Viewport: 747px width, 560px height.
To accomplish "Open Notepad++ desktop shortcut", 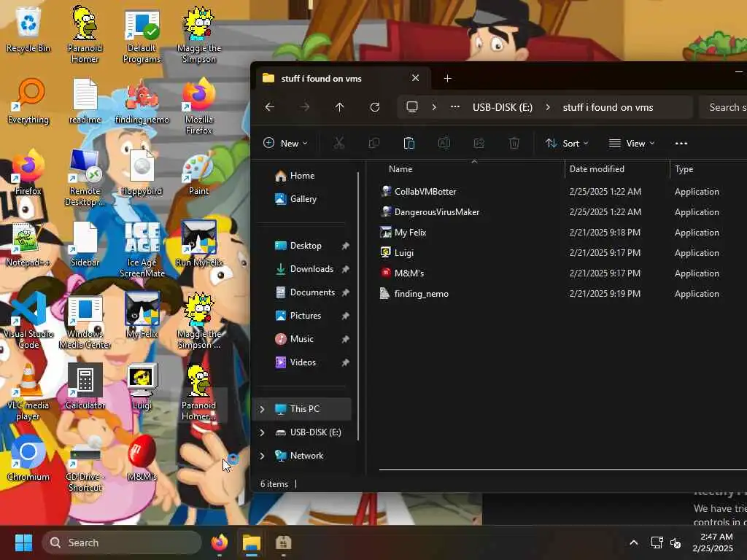I will [28, 244].
